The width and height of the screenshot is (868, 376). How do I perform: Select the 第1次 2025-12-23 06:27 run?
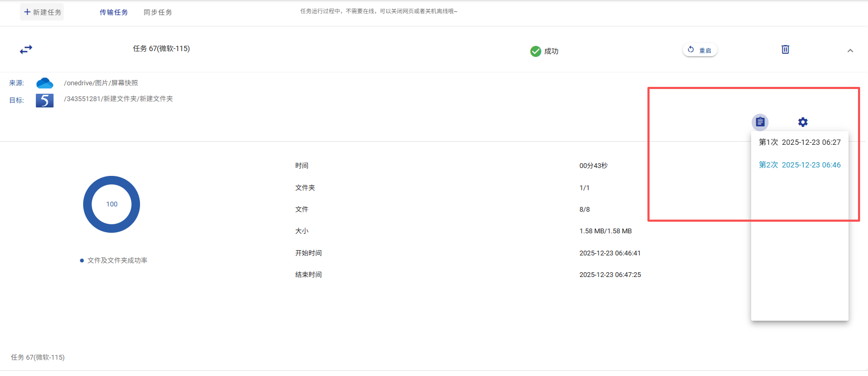coord(799,142)
